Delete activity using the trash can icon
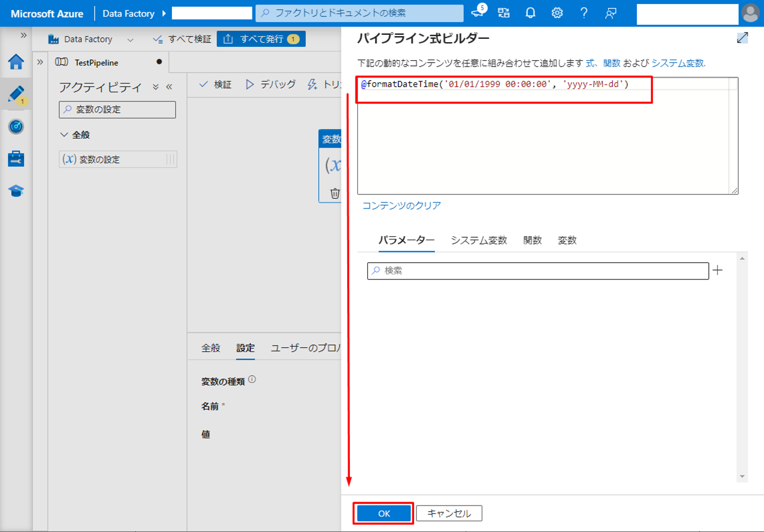 click(335, 193)
